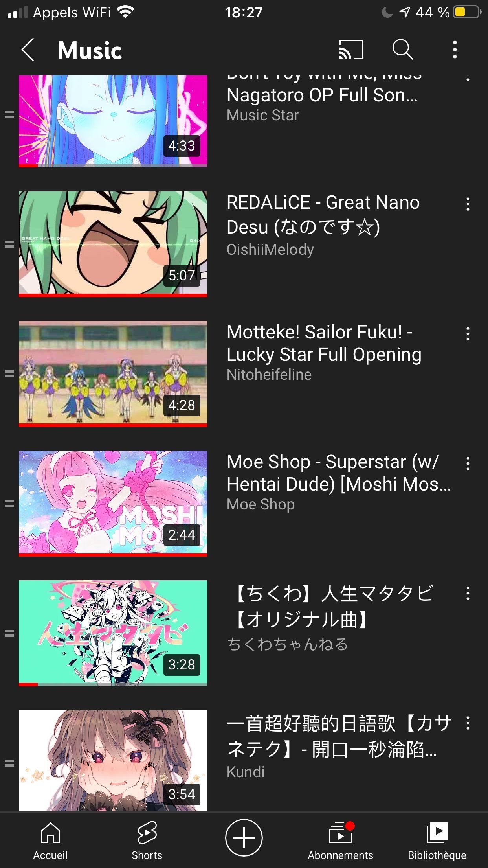Open the search magnifier icon
This screenshot has height=868, width=488.
click(403, 50)
